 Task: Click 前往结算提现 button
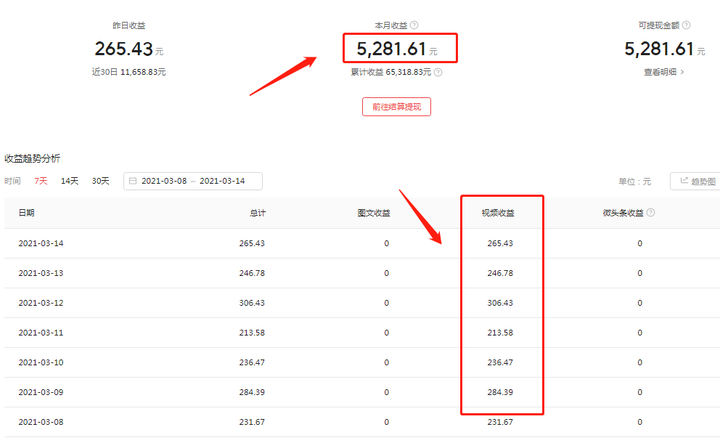[396, 107]
